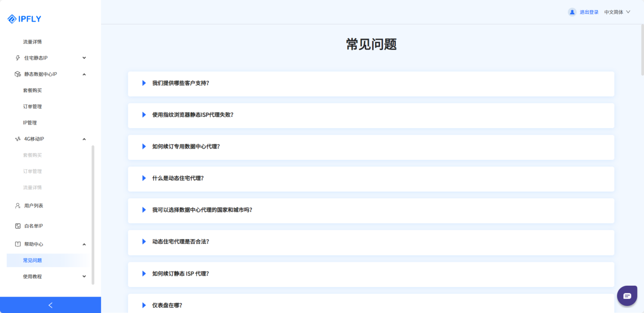Click the user avatar beside 退出登录
This screenshot has height=313, width=644.
point(572,12)
